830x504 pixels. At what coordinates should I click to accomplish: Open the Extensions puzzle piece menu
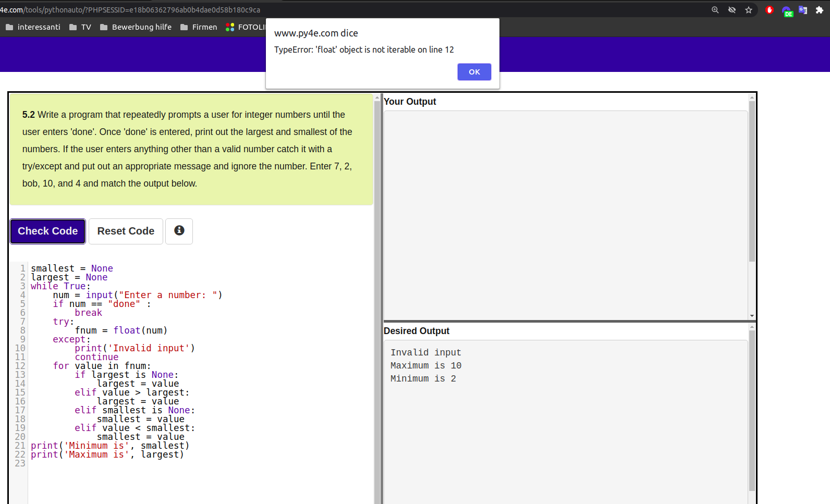click(820, 10)
